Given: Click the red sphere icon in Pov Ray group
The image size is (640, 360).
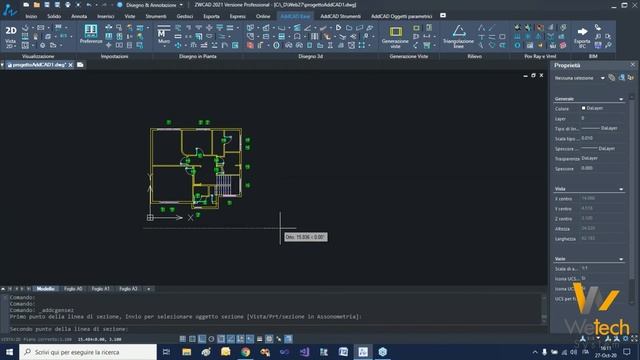Looking at the screenshot, I should [x=563, y=45].
